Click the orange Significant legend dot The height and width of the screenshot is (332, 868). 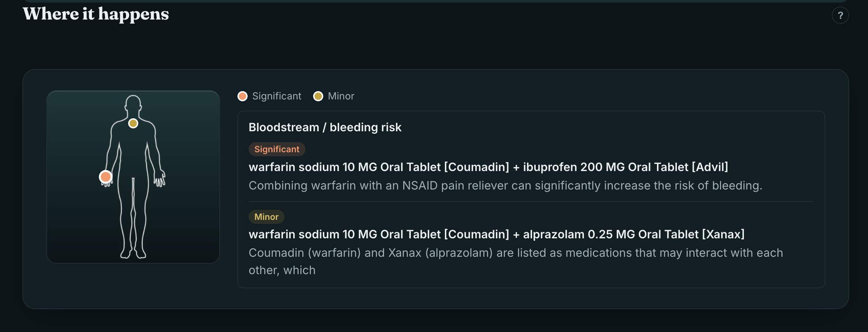243,96
